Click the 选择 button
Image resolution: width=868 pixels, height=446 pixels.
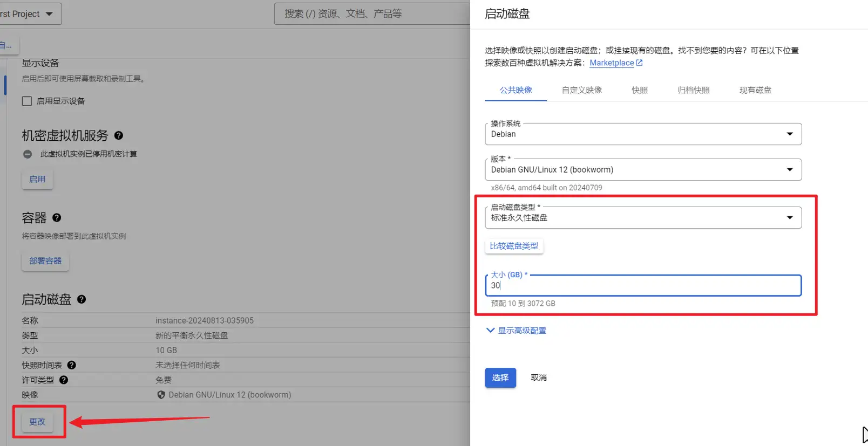pyautogui.click(x=500, y=378)
